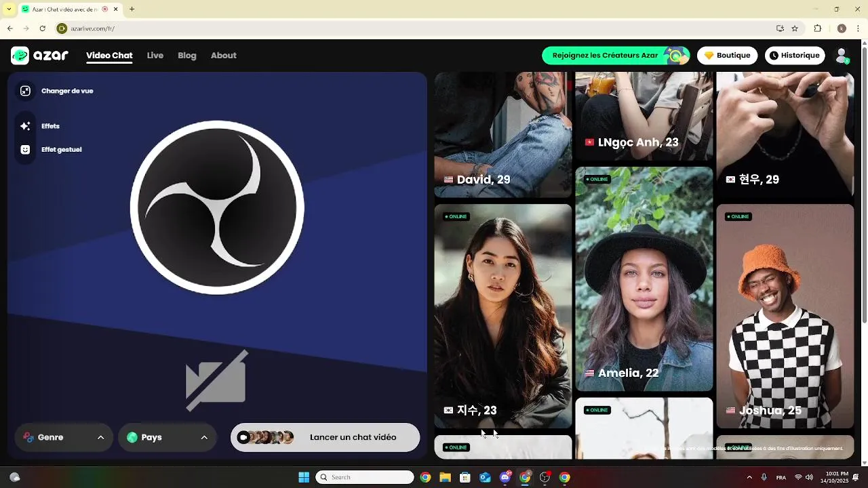Show hidden system tray icons
The height and width of the screenshot is (488, 868).
[x=749, y=477]
